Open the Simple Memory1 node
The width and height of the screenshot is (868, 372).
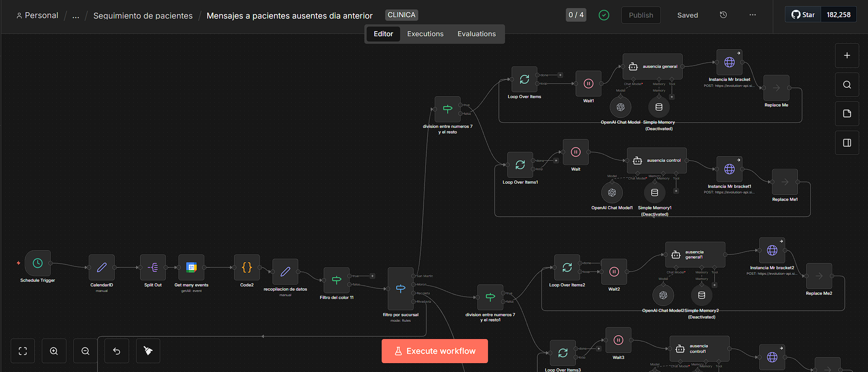tap(655, 193)
